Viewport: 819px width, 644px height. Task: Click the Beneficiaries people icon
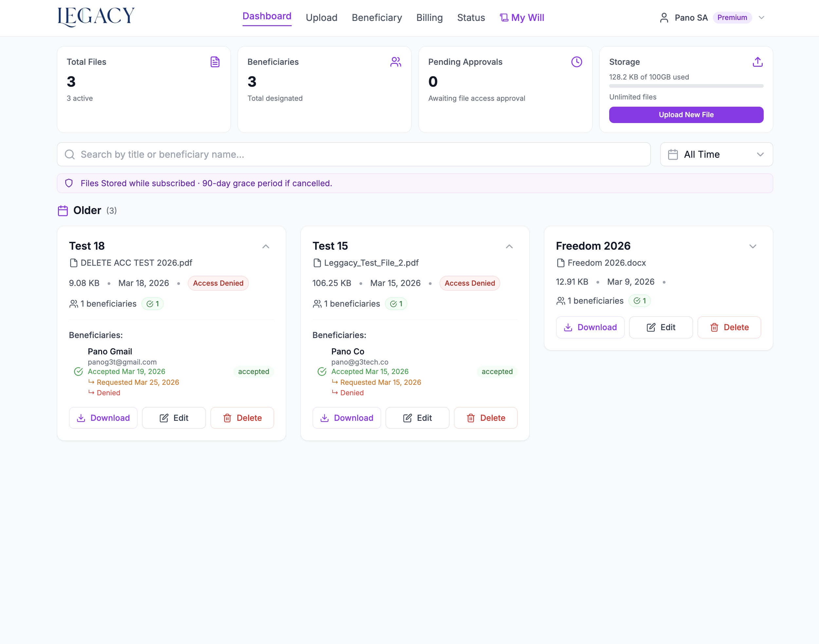pyautogui.click(x=395, y=62)
